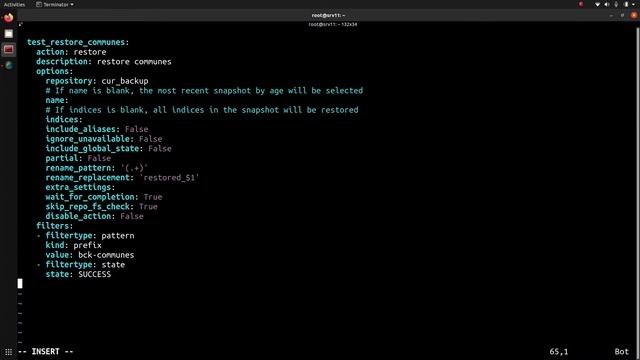Click 'True' value of wait_for_completion
The height and width of the screenshot is (360, 640).
[153, 197]
